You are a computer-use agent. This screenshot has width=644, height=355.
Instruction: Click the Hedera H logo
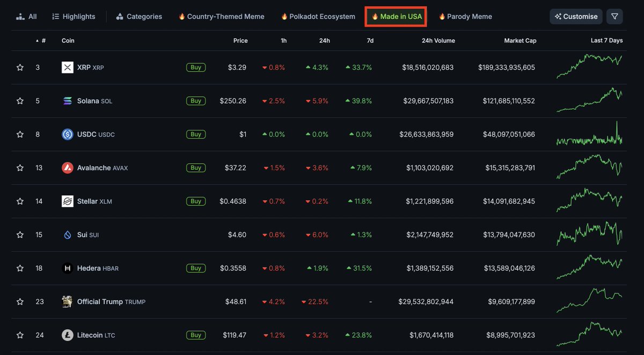click(x=68, y=268)
